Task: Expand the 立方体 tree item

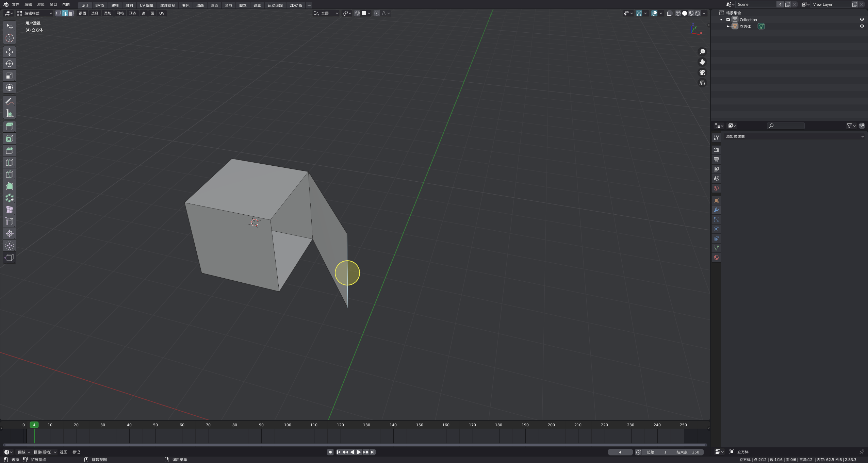Action: tap(728, 26)
